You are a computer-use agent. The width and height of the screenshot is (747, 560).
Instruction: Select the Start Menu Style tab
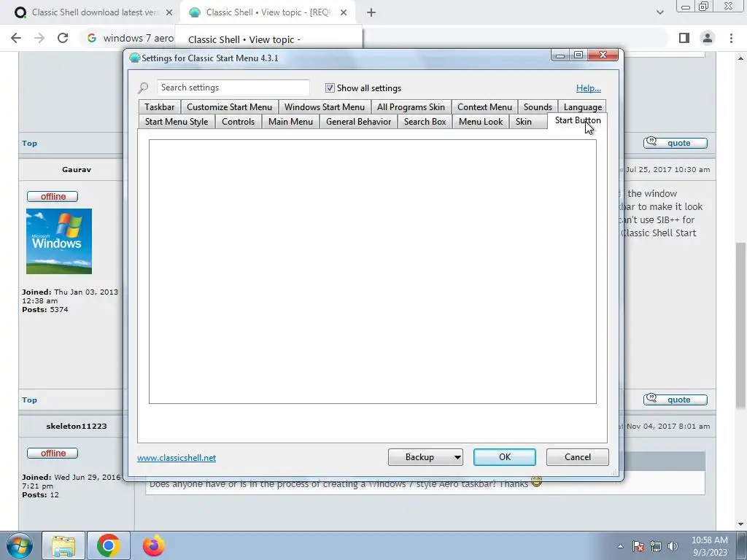pos(177,122)
